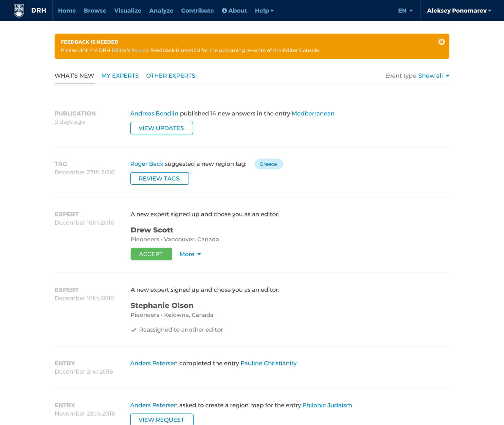The height and width of the screenshot is (425, 504).
Task: Expand the More options for Drew Scott
Action: (x=190, y=254)
